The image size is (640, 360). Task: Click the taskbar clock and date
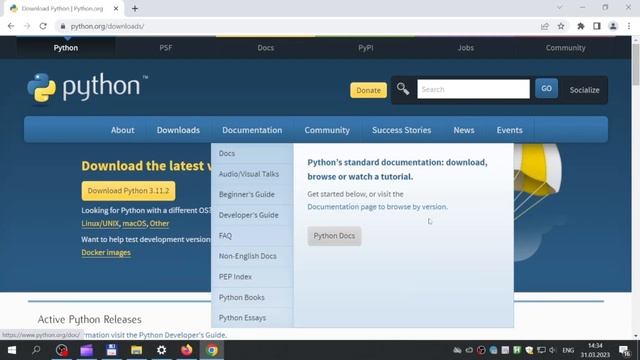pyautogui.click(x=595, y=350)
